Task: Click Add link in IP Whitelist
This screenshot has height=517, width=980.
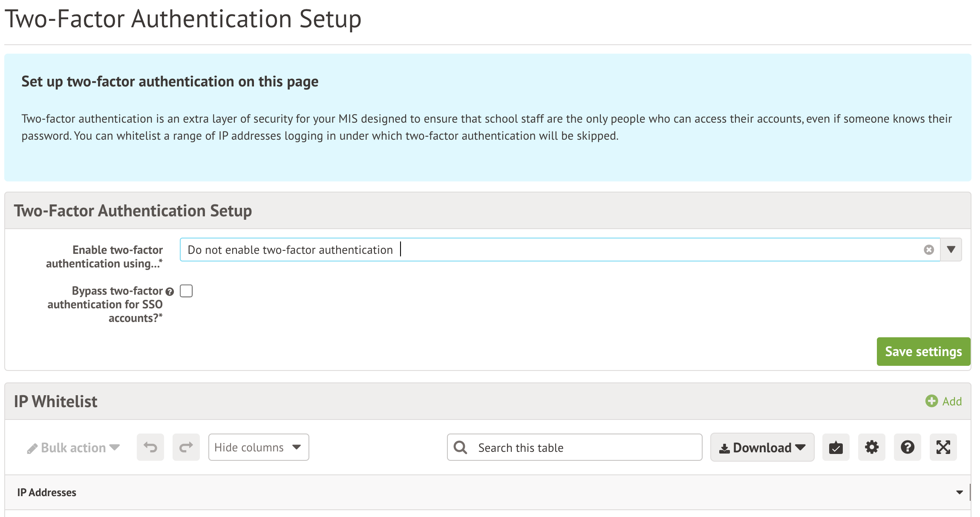Action: [x=951, y=401]
